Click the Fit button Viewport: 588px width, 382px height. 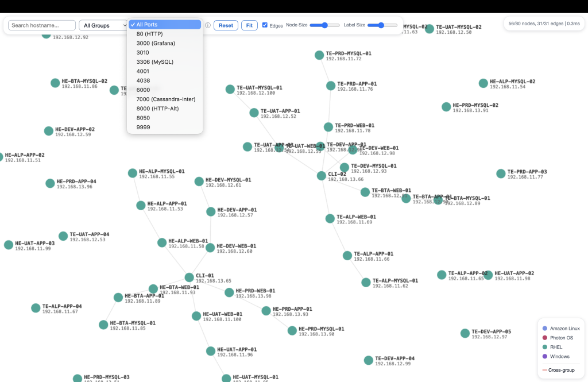pos(249,25)
